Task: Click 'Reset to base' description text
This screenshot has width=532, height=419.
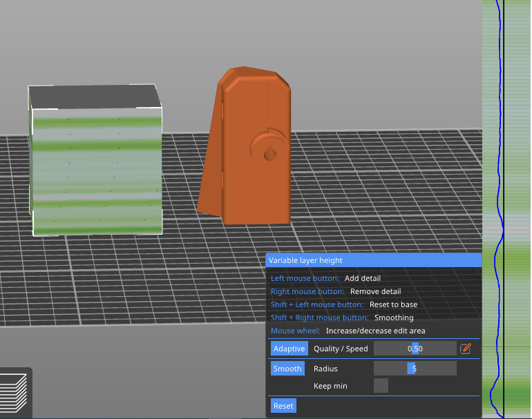Action: coord(393,304)
